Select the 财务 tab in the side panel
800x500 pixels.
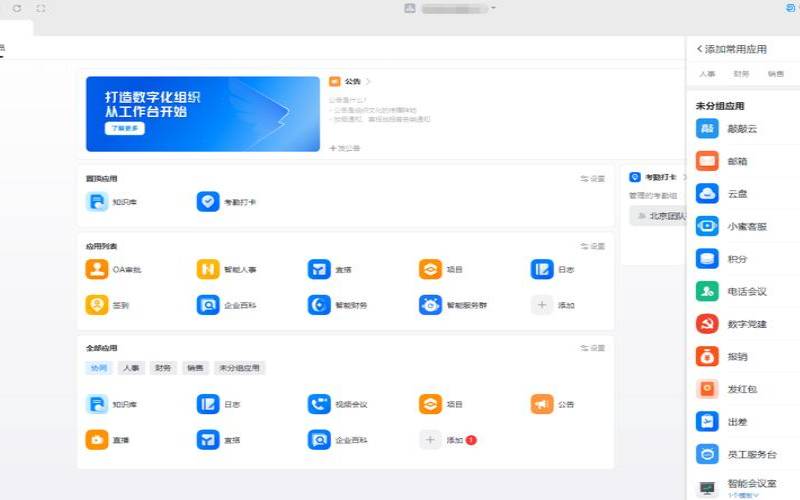pos(741,74)
